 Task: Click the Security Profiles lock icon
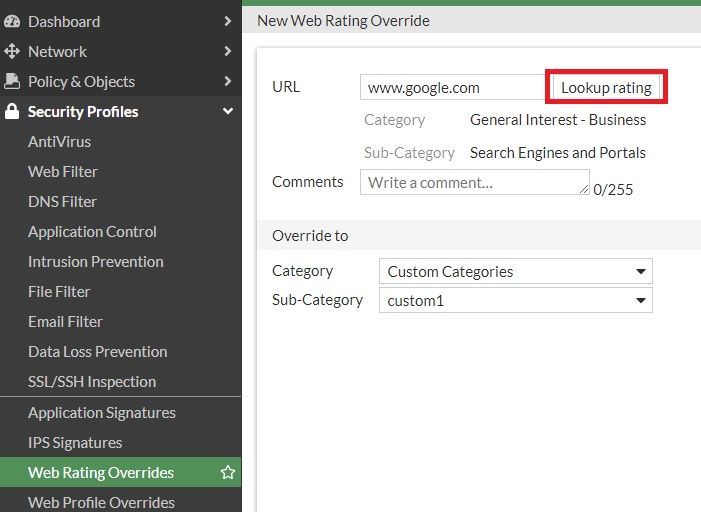coord(12,112)
